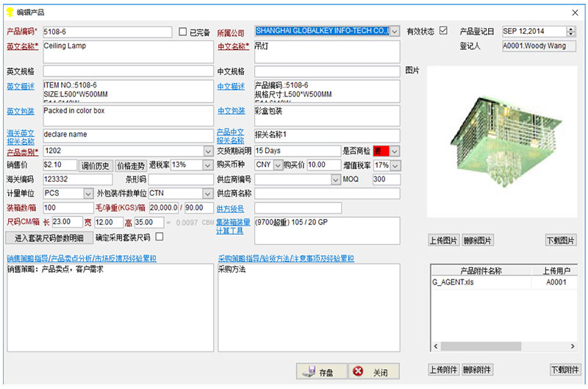Click the lightbulb icon in the title bar
The image size is (588, 389).
pos(10,13)
